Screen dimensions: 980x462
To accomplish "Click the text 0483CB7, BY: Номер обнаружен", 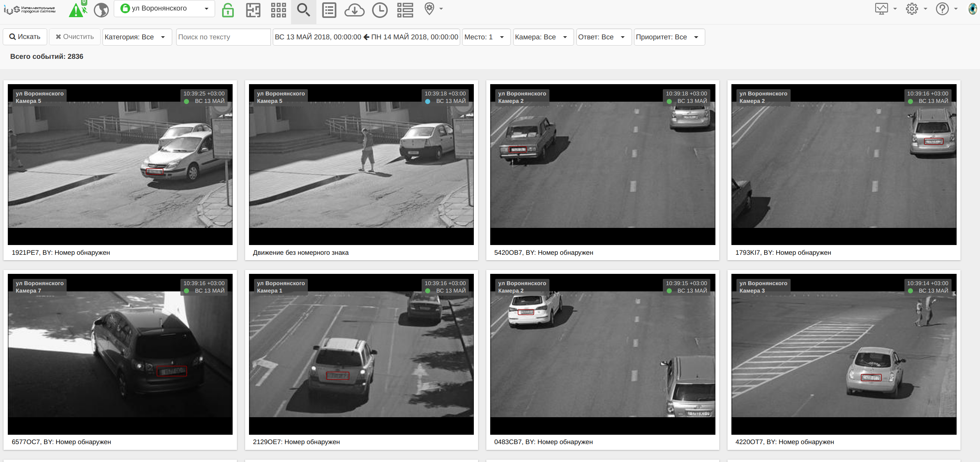I will point(543,442).
